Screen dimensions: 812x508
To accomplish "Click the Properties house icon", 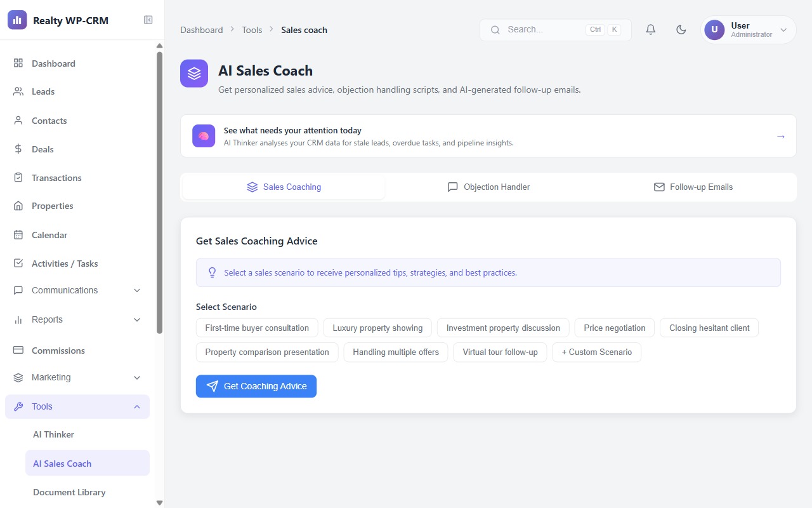I will (18, 206).
